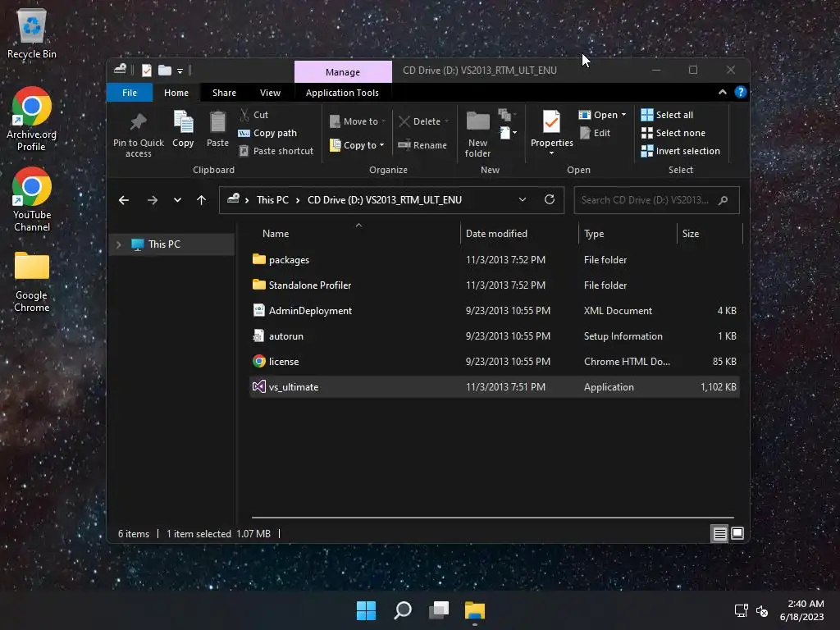Click quick access Properties checkmark icon
This screenshot has height=630, width=840.
tap(147, 71)
